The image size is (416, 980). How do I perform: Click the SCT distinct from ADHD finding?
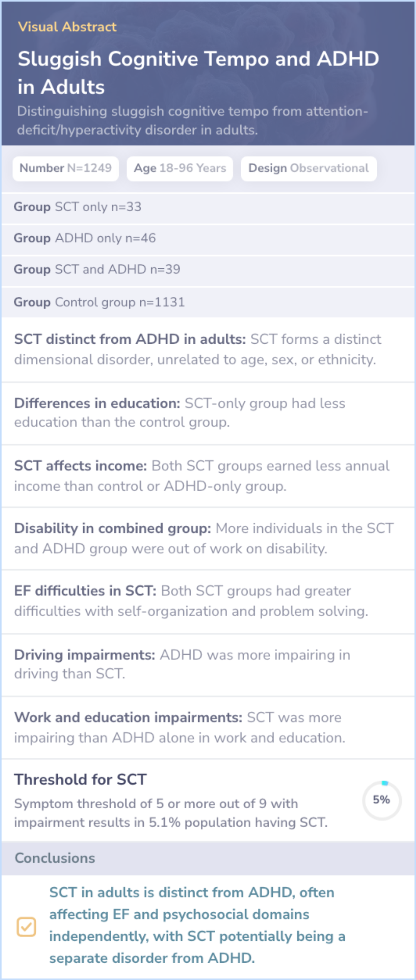point(197,349)
